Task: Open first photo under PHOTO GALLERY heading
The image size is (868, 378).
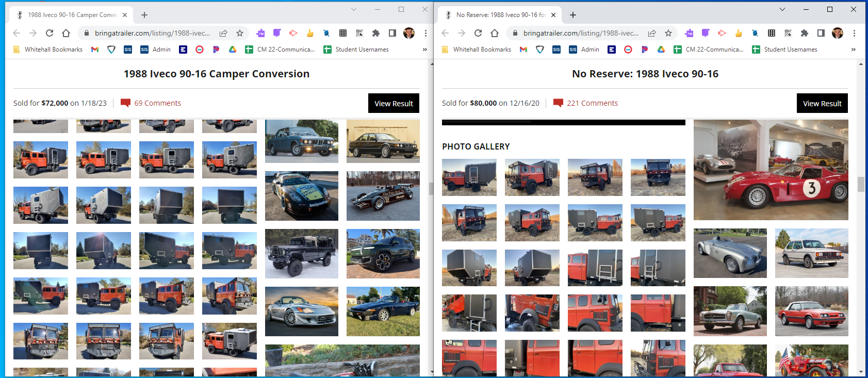Action: [469, 177]
